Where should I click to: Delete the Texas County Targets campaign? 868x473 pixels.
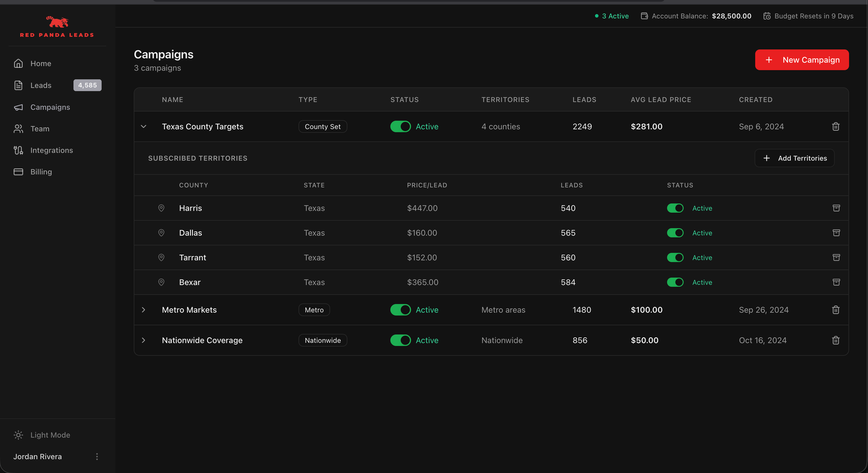pyautogui.click(x=835, y=127)
